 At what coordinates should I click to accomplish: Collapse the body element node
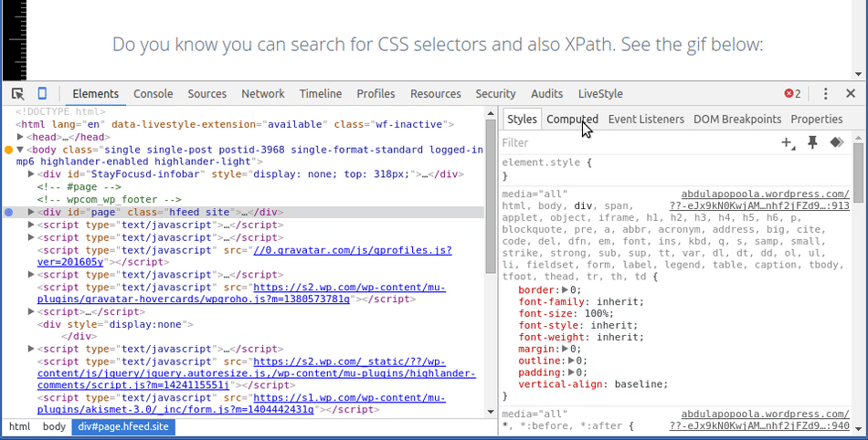[20, 149]
